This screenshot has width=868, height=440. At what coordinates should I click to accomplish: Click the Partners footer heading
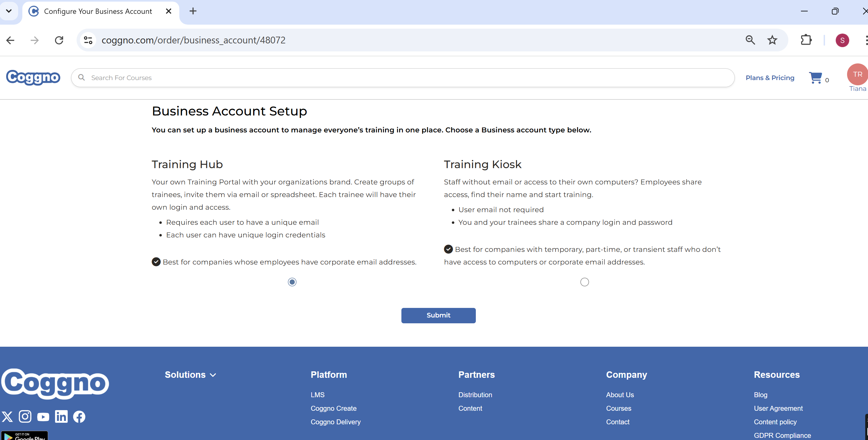coord(476,374)
